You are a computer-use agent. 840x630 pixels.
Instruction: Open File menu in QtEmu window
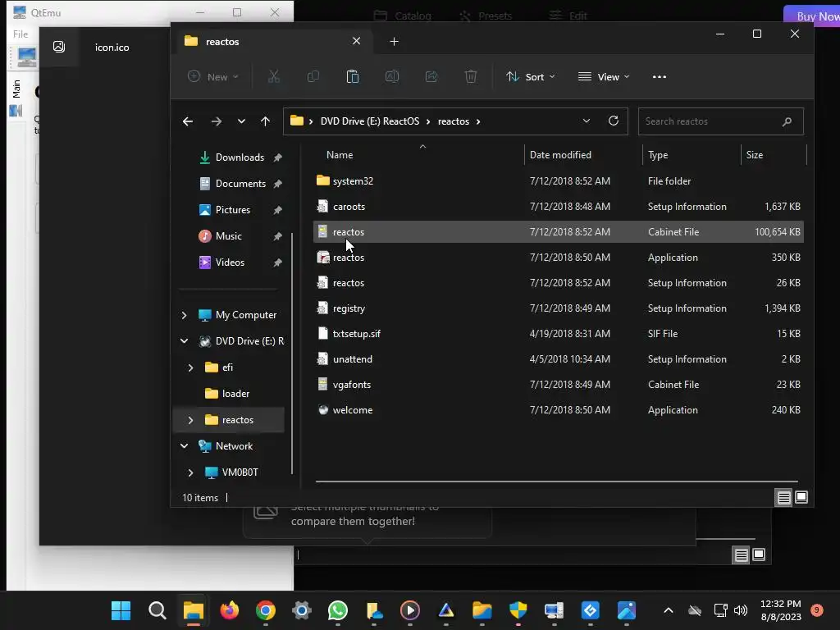pos(21,34)
